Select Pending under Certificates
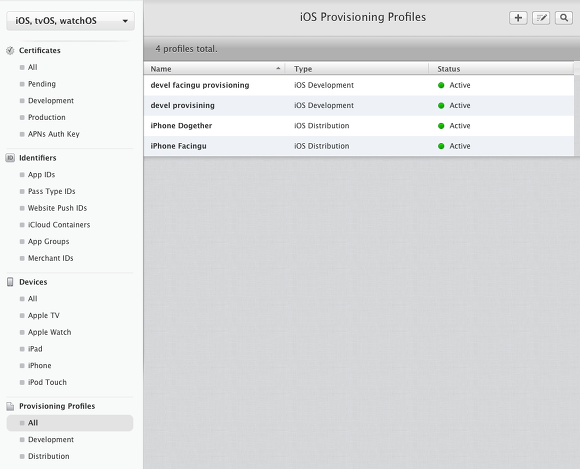This screenshot has width=580, height=469. (x=42, y=84)
